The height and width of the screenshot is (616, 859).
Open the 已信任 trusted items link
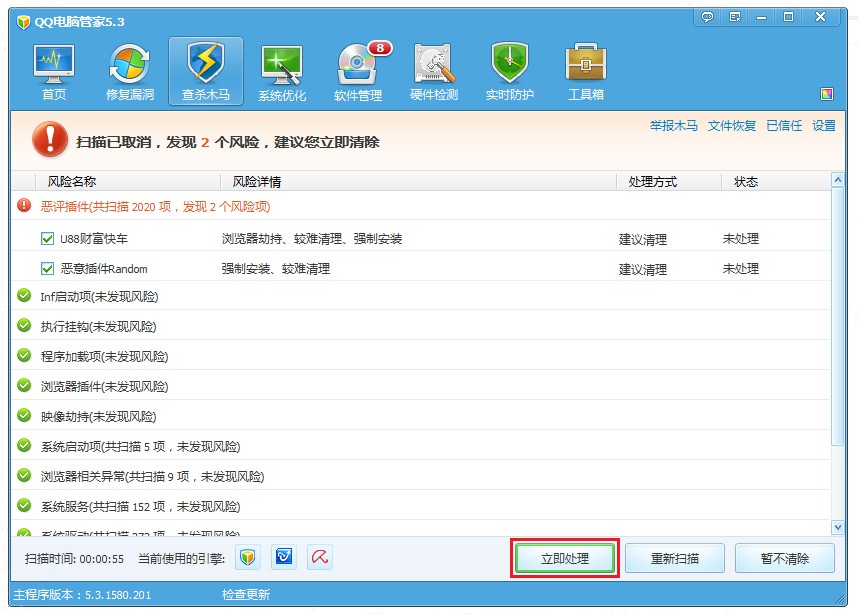784,126
